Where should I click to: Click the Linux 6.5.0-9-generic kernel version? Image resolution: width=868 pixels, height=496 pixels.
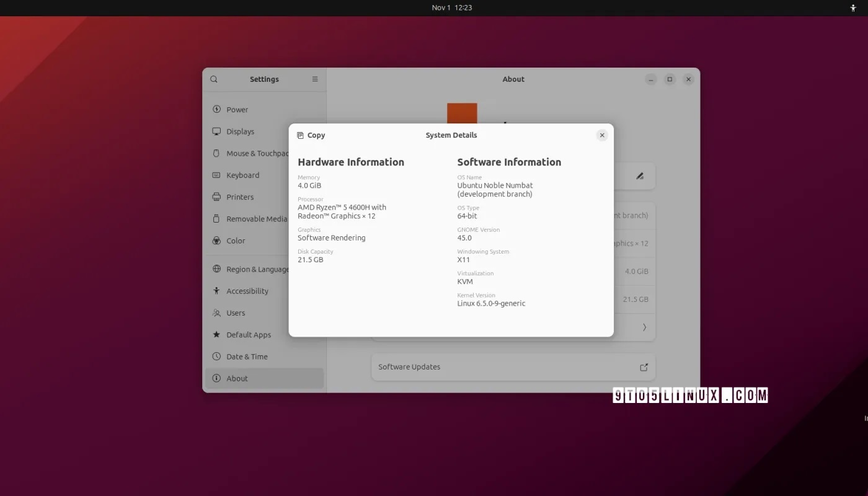pyautogui.click(x=491, y=304)
